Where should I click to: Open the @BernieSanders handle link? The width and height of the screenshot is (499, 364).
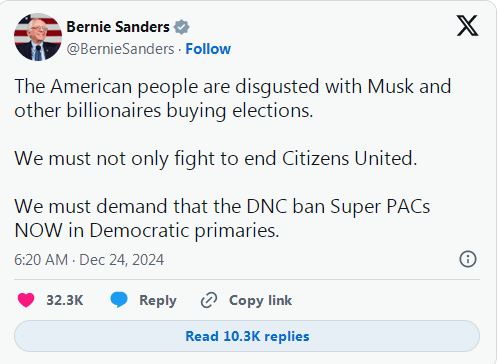[120, 49]
